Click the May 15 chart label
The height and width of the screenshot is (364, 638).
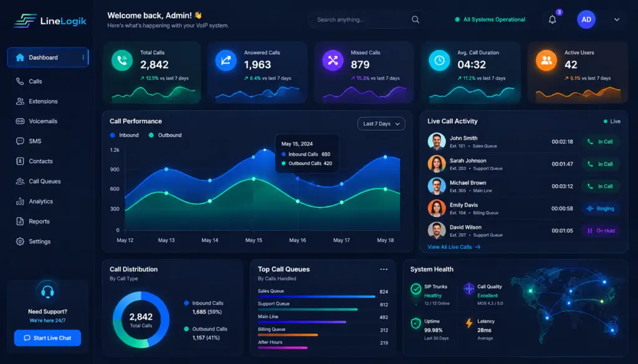(254, 240)
